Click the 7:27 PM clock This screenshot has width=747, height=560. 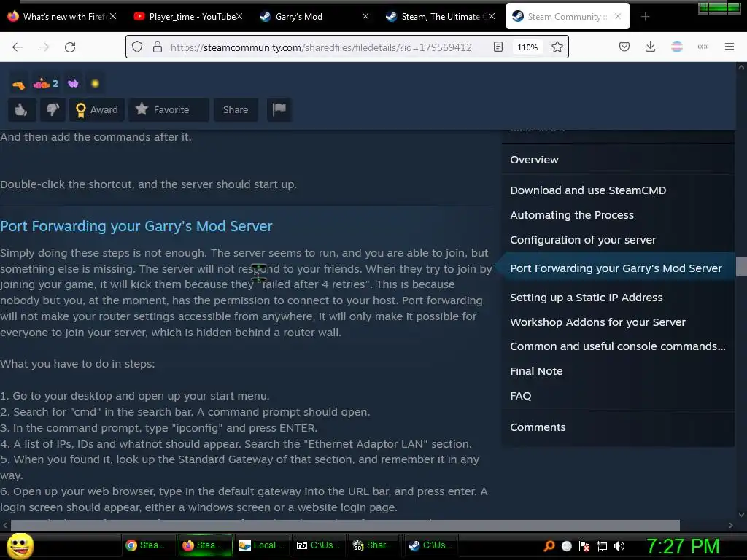tap(682, 546)
